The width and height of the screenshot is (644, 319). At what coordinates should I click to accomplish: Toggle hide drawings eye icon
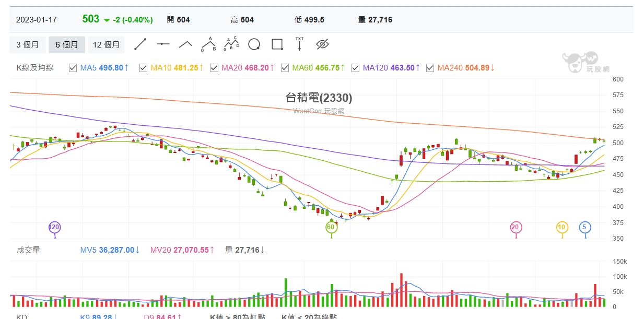point(323,44)
